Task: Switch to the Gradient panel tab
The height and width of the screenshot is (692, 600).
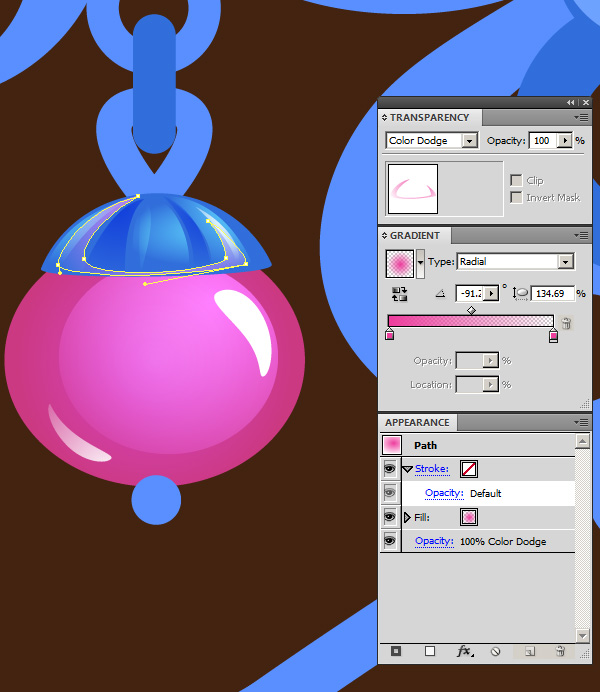Action: pos(414,236)
